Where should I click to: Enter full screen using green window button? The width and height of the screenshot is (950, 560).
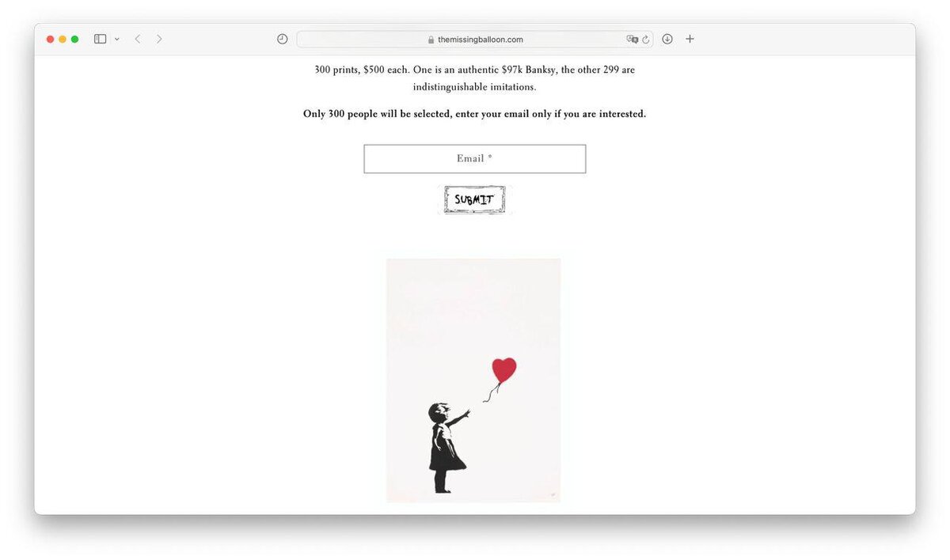tap(74, 39)
